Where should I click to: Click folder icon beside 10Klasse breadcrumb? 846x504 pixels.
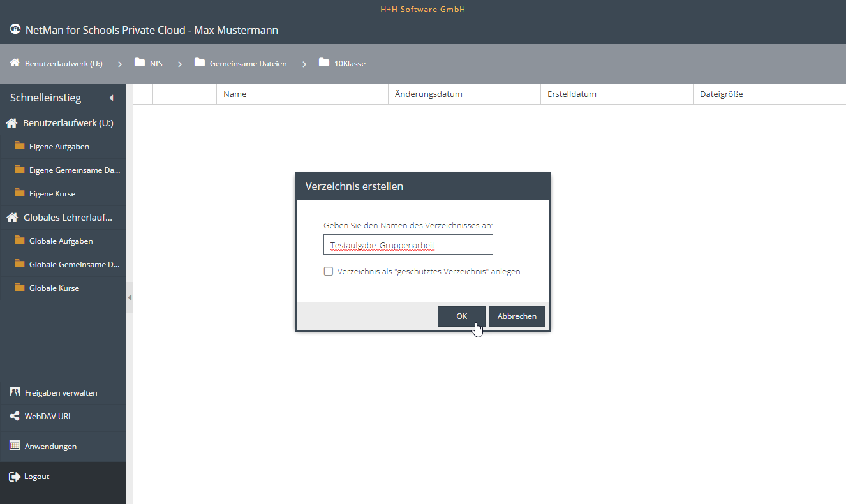tap(324, 63)
